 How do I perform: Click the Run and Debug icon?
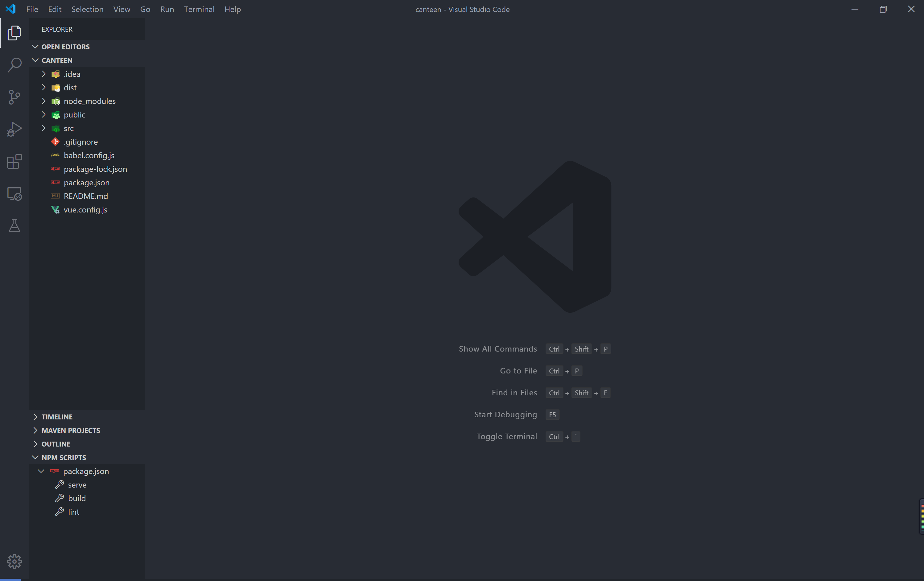tap(15, 129)
